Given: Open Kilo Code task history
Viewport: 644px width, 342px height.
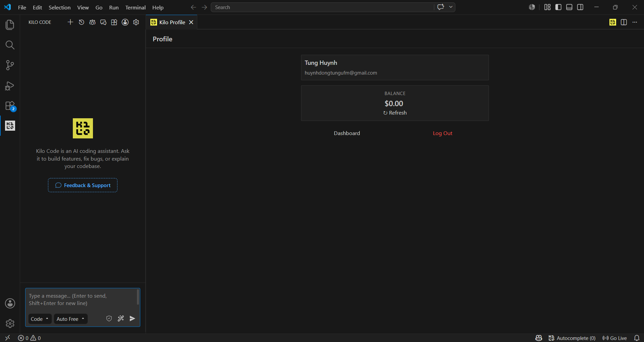Looking at the screenshot, I should (81, 22).
